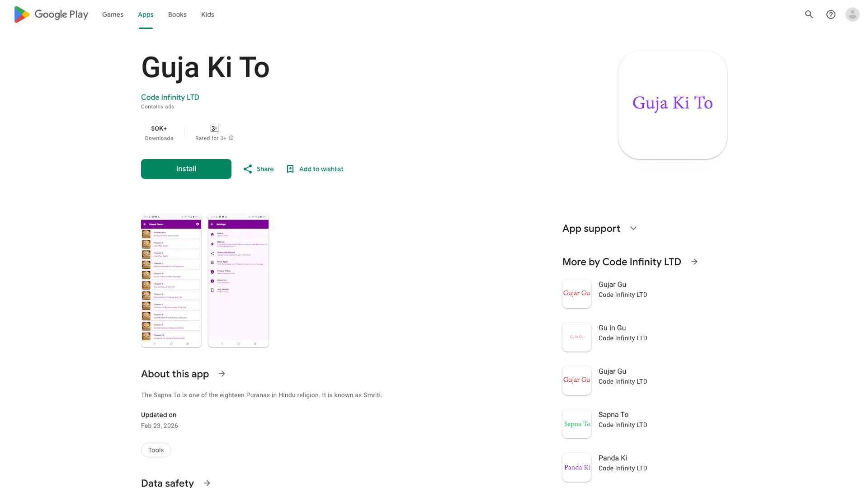Open the Settings screen screenshot thumbnail
Screen dimensions: 868x488
(238, 280)
